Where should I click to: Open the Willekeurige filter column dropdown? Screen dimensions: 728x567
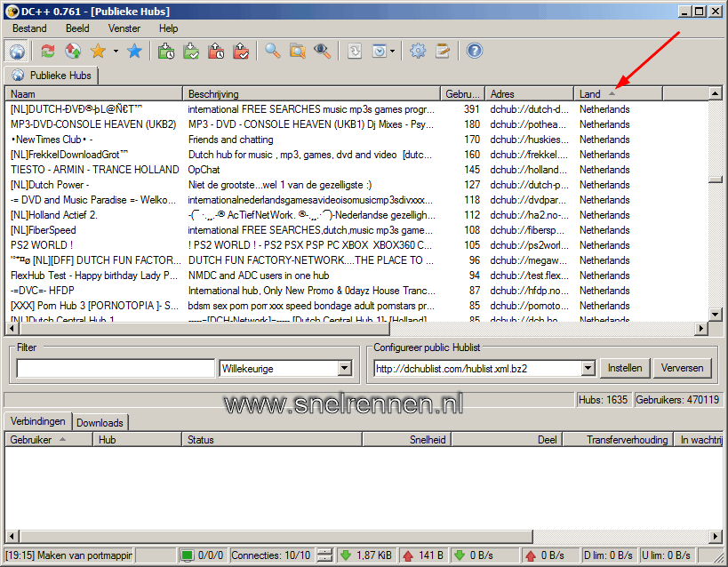344,368
